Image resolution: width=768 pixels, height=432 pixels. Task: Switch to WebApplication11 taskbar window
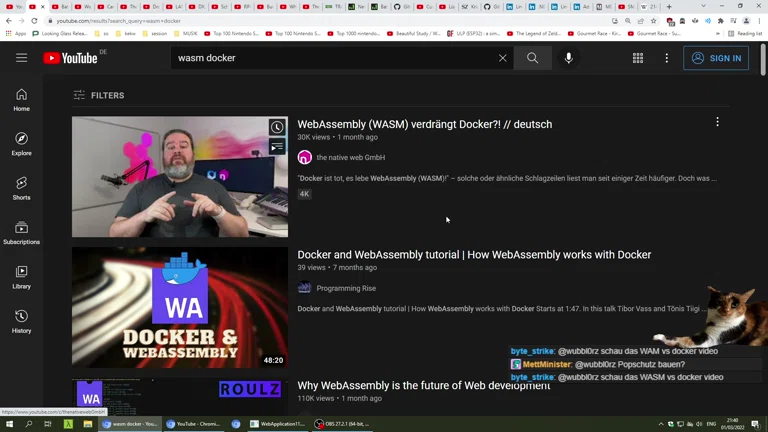(278, 424)
